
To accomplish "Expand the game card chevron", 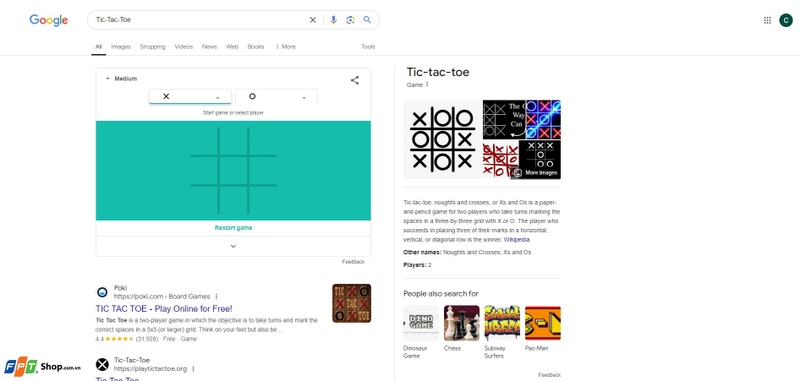I will tap(233, 246).
